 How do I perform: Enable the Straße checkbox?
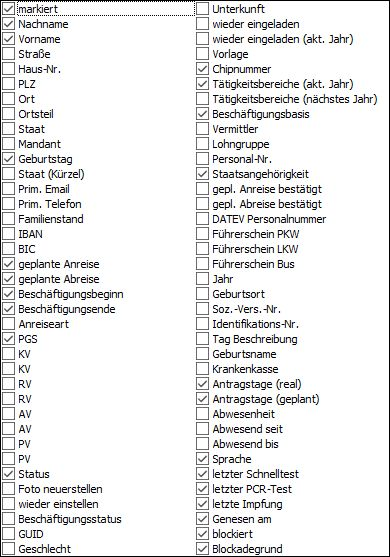9,54
